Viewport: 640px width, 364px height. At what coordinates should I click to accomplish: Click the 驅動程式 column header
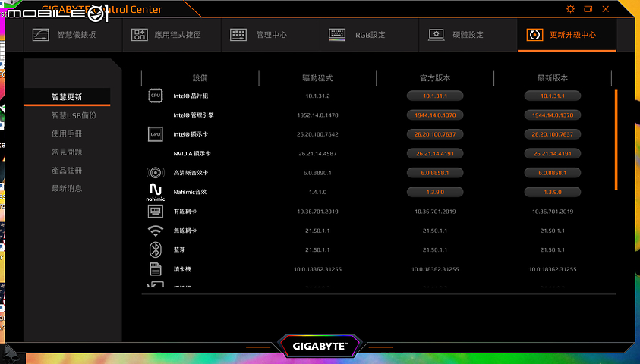coord(317,78)
